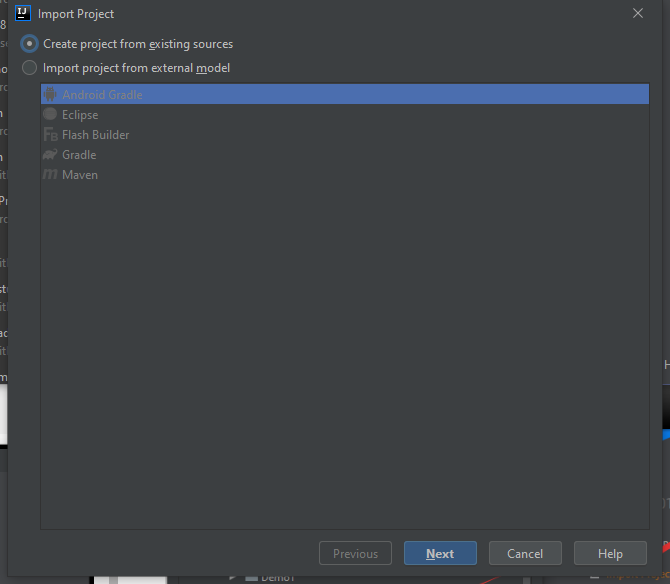Click empty area of external model list
This screenshot has width=670, height=584.
pos(345,355)
